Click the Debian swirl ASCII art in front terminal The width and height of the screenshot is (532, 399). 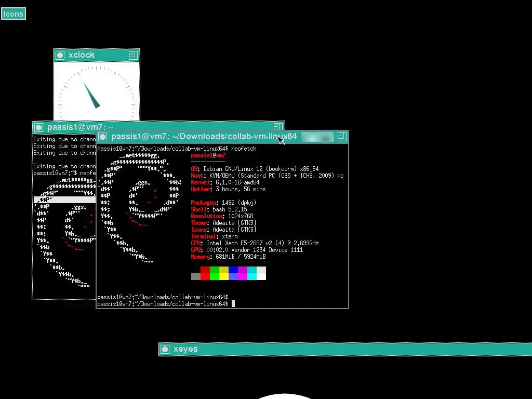pos(140,208)
